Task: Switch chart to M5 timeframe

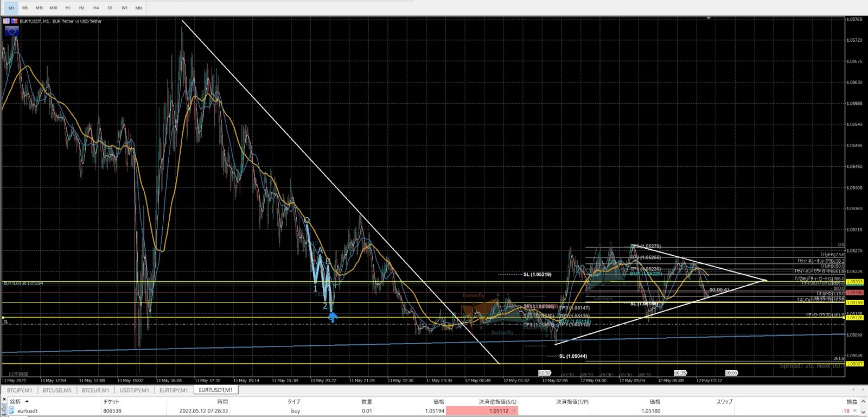Action: [25, 8]
